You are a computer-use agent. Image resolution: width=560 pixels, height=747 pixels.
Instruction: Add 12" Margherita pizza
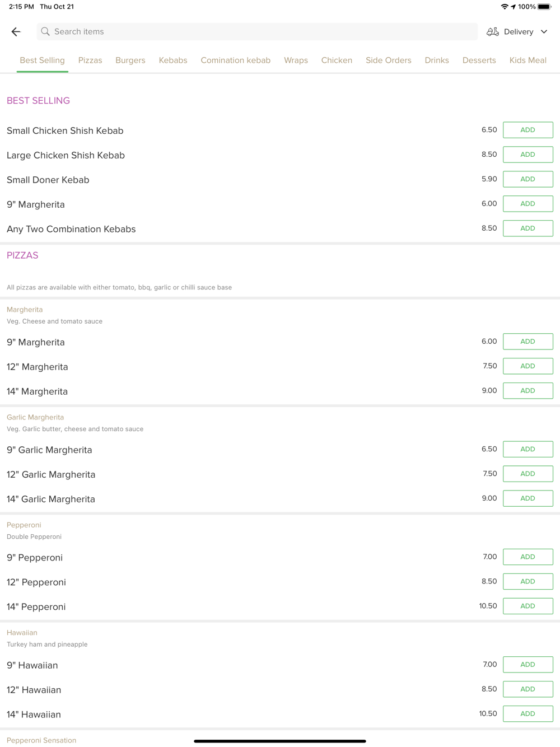pyautogui.click(x=528, y=366)
